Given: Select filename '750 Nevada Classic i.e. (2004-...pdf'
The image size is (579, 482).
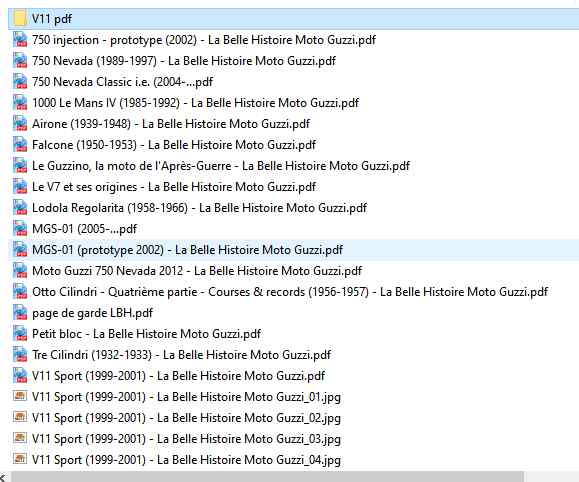Looking at the screenshot, I should coord(122,82).
